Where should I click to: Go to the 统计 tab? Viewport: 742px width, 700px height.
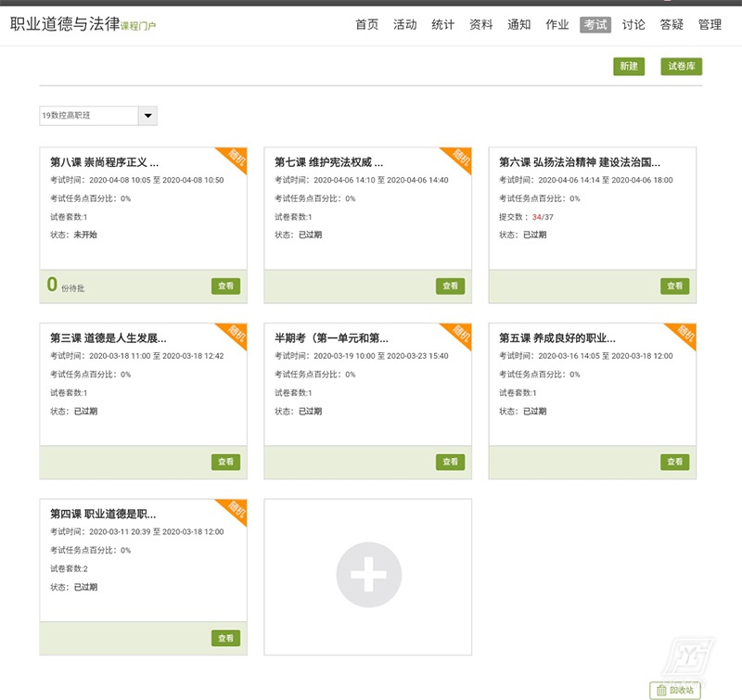click(442, 25)
